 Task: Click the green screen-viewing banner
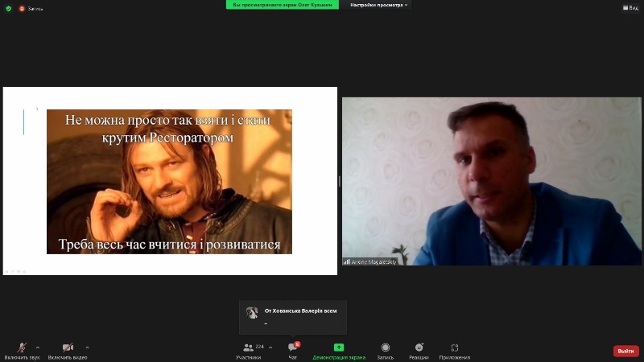[283, 5]
